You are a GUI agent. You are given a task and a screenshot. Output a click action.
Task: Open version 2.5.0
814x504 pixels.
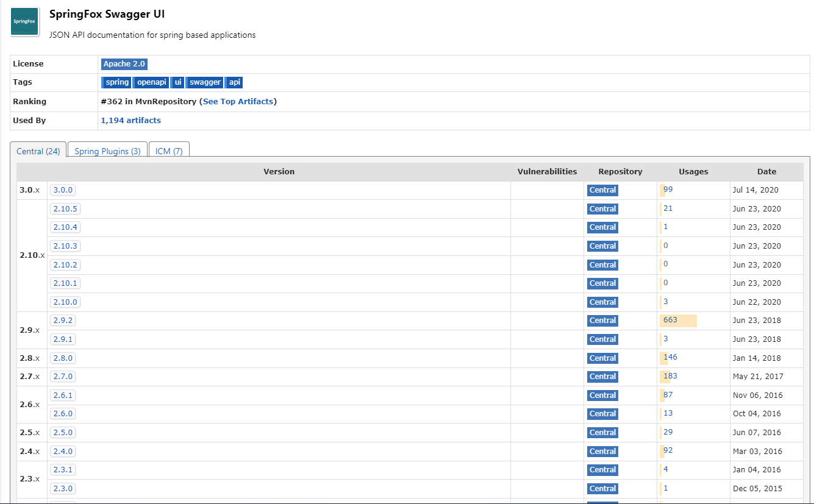pyautogui.click(x=63, y=433)
